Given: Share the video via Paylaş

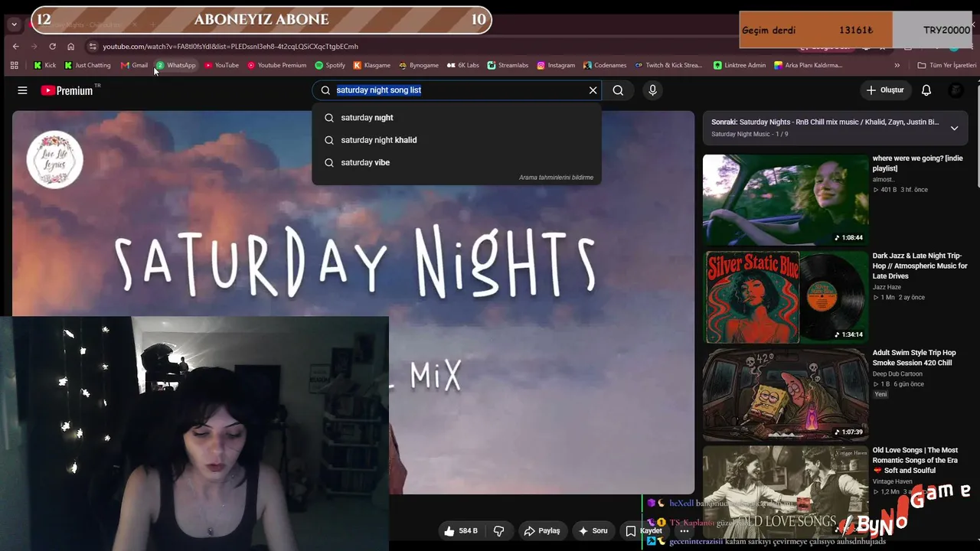Looking at the screenshot, I should pos(541,531).
